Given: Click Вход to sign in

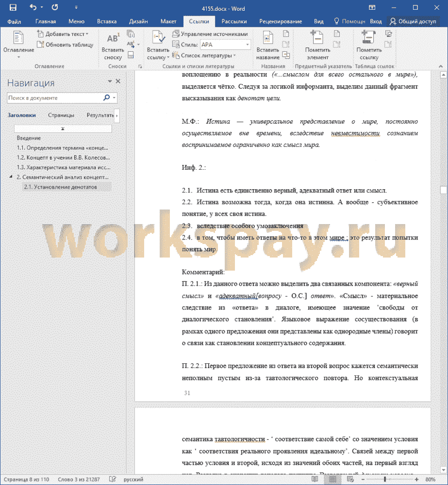Looking at the screenshot, I should 376,21.
